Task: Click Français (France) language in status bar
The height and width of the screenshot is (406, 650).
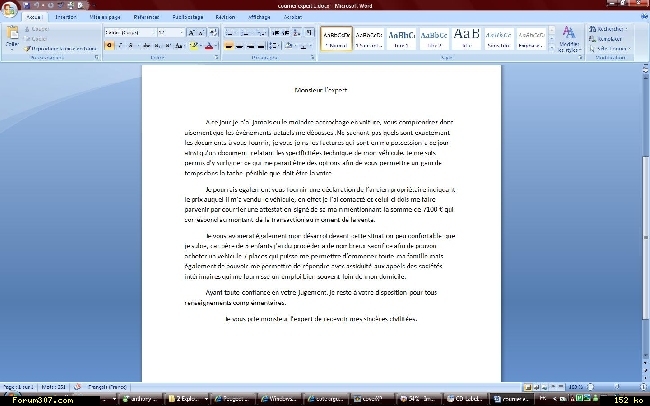Action: [107, 387]
